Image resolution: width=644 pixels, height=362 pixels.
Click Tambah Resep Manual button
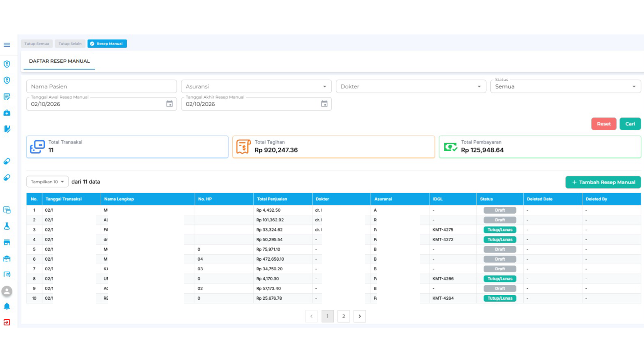click(x=603, y=182)
